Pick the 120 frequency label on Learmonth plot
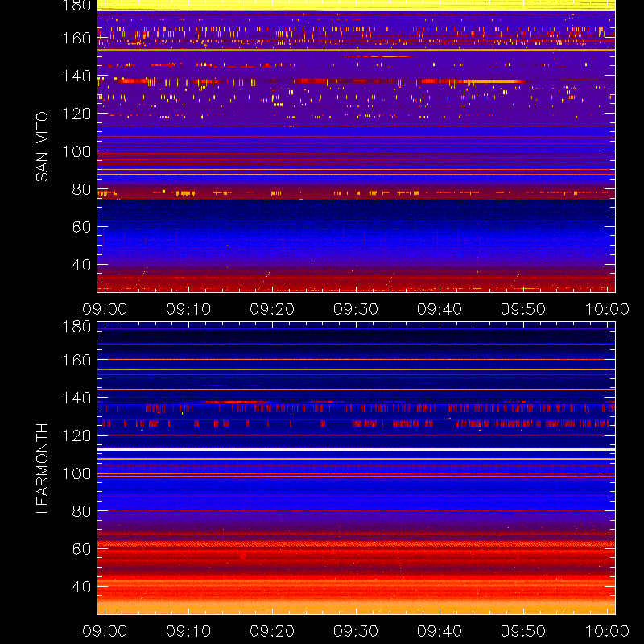Image resolution: width=644 pixels, height=644 pixels. (x=76, y=436)
